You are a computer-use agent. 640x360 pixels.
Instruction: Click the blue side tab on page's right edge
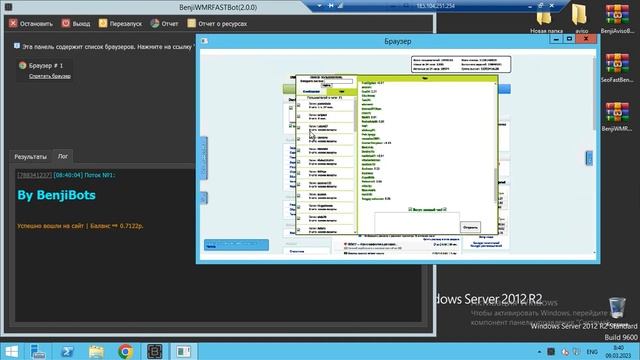(x=589, y=158)
